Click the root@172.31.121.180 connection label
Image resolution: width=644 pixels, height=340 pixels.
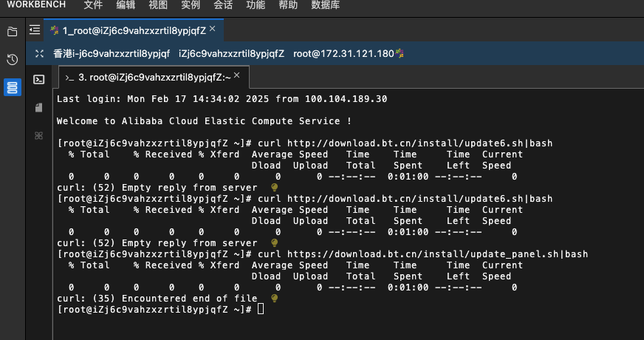click(343, 53)
